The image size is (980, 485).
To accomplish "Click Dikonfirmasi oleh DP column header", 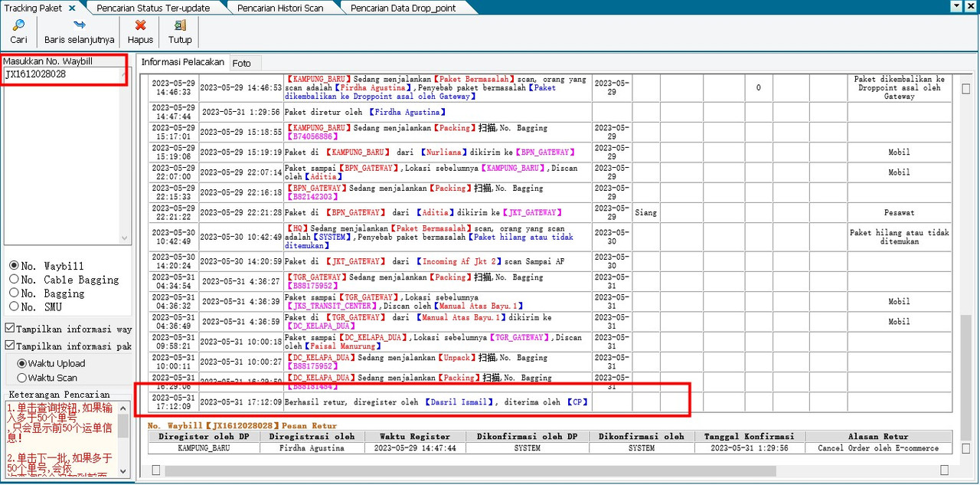I will coord(527,437).
